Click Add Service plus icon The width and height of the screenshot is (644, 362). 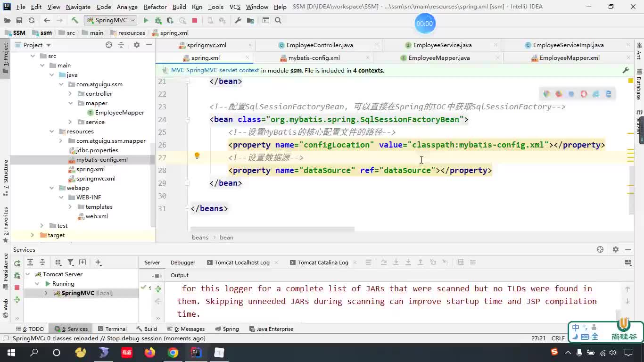[x=98, y=263]
